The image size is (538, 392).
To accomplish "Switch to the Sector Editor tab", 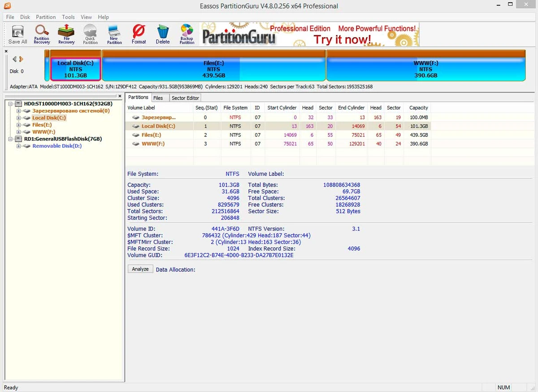I will point(185,98).
